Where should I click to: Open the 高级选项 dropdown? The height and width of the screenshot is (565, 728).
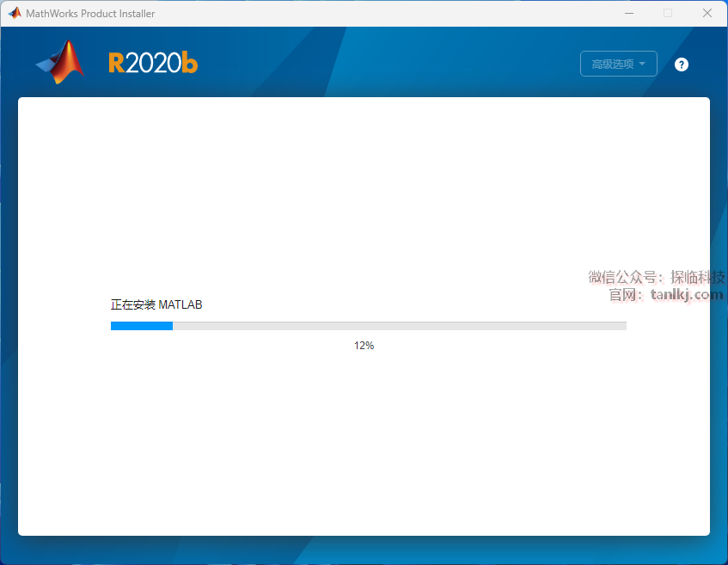coord(619,64)
